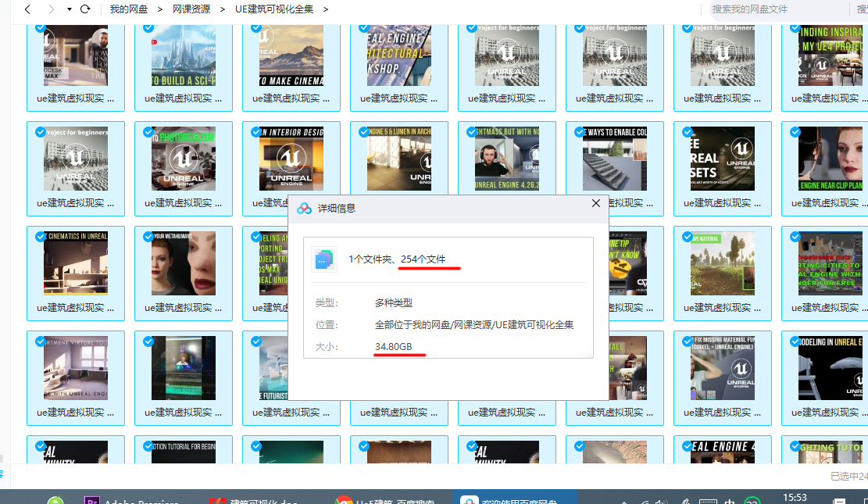Switch to Chrome Ue5建筑 百度搜索 taskbar item
868x504 pixels.
[x=385, y=500]
